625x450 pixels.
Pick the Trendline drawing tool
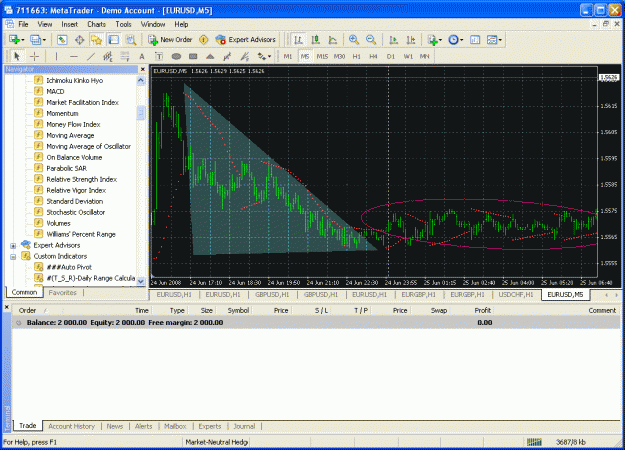point(91,56)
